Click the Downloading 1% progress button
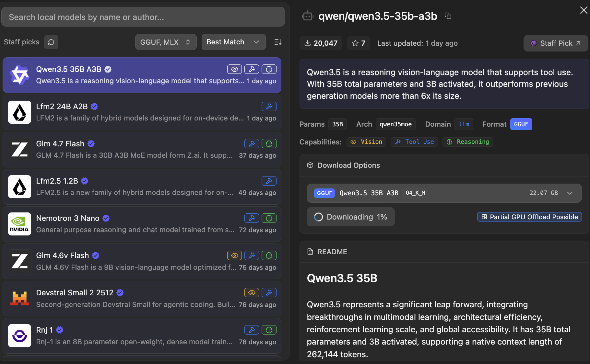Image resolution: width=590 pixels, height=364 pixels. coord(350,217)
